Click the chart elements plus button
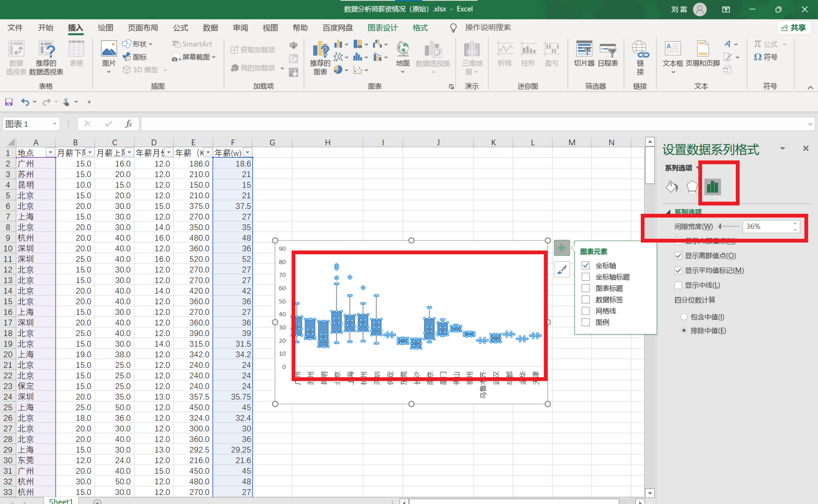 (562, 248)
